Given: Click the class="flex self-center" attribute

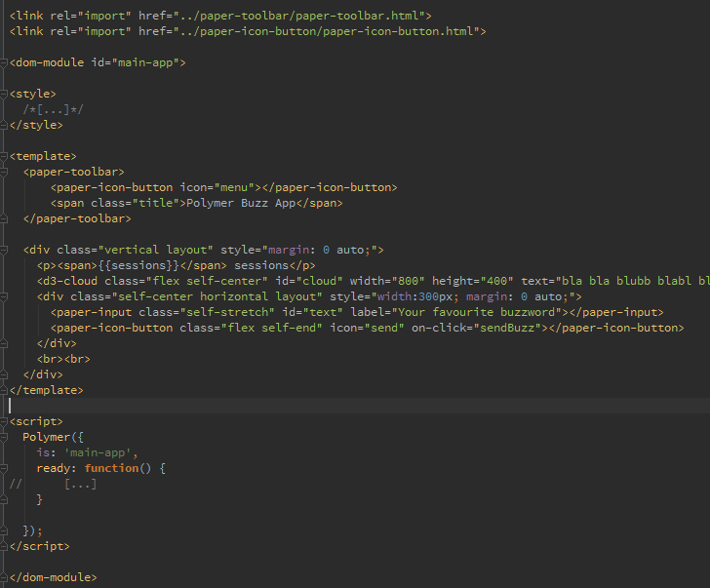Looking at the screenshot, I should 186,281.
